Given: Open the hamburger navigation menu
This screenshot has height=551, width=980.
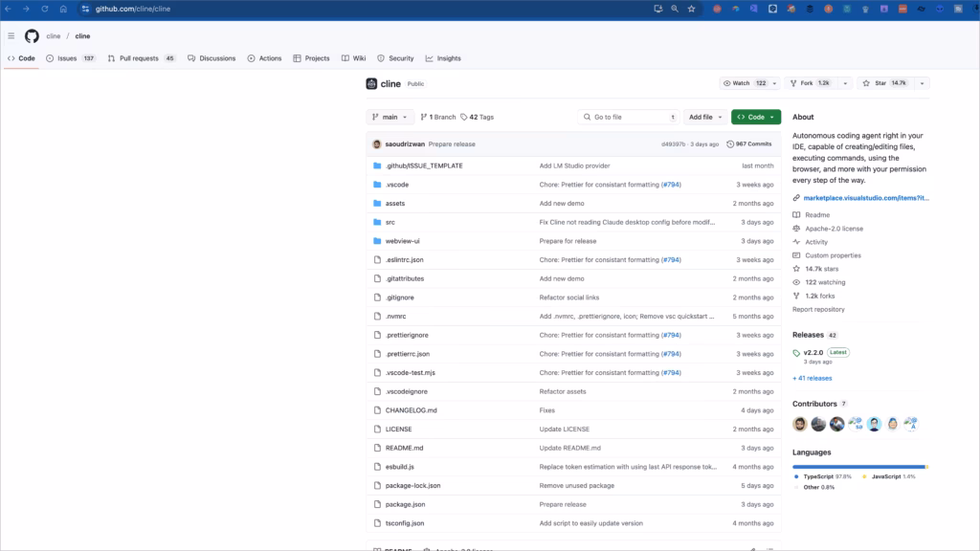Looking at the screenshot, I should (x=11, y=36).
